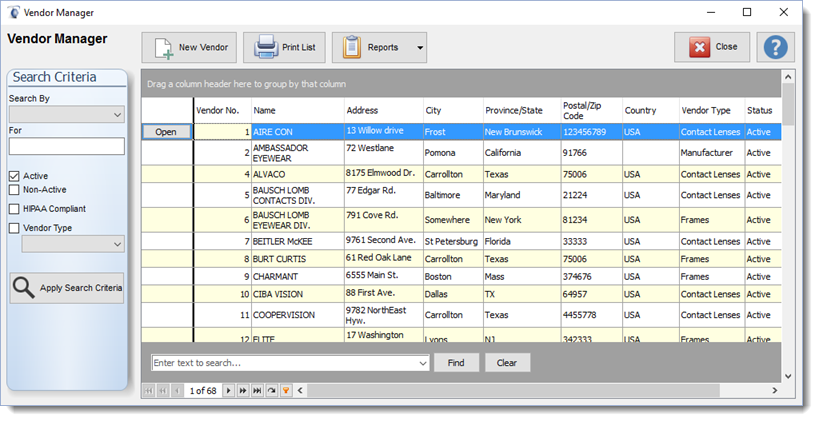Click the refresh curved-arrow navigator icon
Image resolution: width=818 pixels, height=421 pixels.
[271, 390]
